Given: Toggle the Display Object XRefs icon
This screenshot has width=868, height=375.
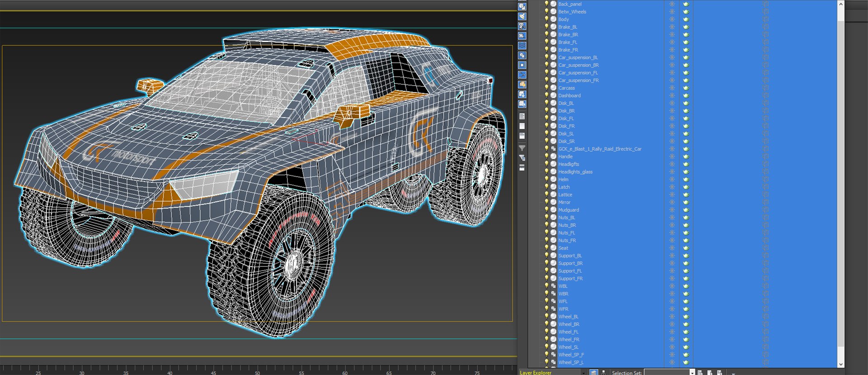Looking at the screenshot, I should (x=522, y=65).
